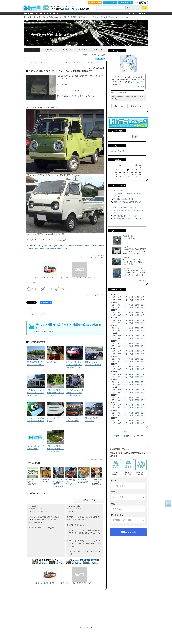Click the yellow magnifier search button
Viewport: 172px width, 644px height.
[x=145, y=8]
